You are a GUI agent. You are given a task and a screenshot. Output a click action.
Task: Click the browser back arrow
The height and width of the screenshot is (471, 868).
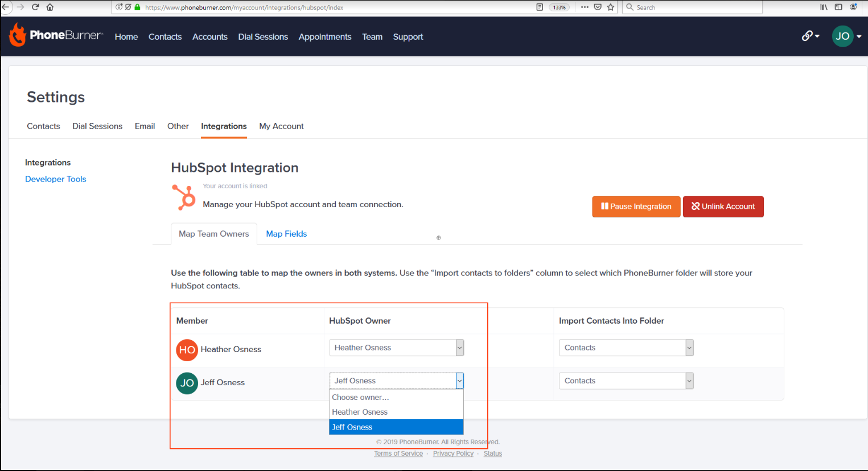point(6,7)
